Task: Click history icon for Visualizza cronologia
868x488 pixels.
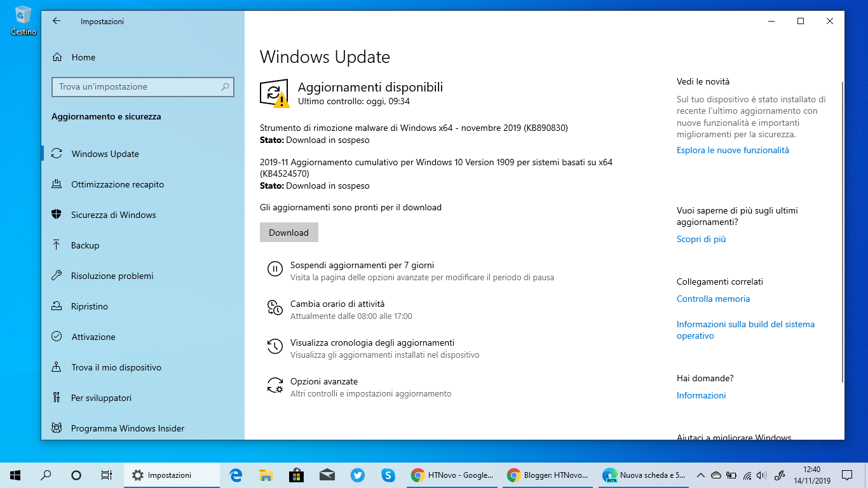Action: pos(275,347)
